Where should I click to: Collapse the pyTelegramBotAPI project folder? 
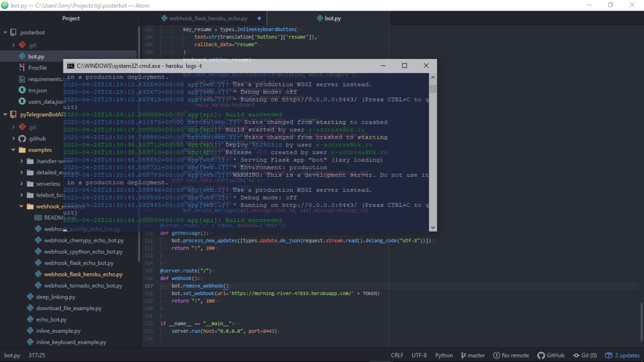[x=6, y=114]
